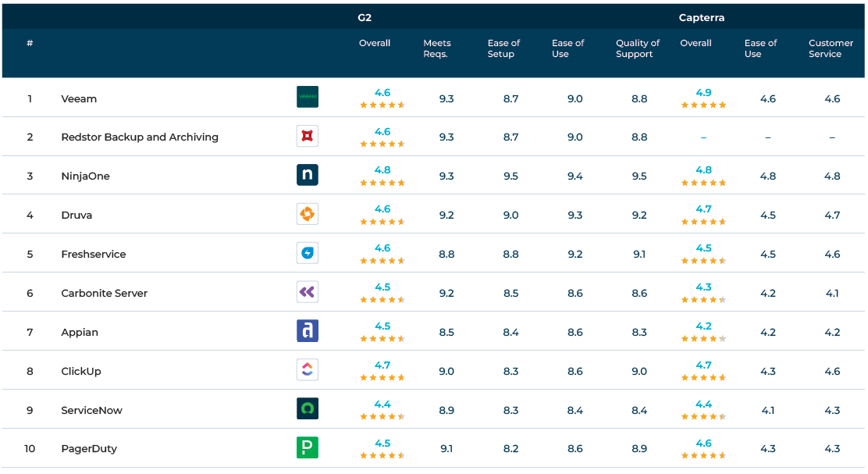Click Veeam's Capterra overall score 4.9
Screen dimensions: 868x474
(x=703, y=92)
